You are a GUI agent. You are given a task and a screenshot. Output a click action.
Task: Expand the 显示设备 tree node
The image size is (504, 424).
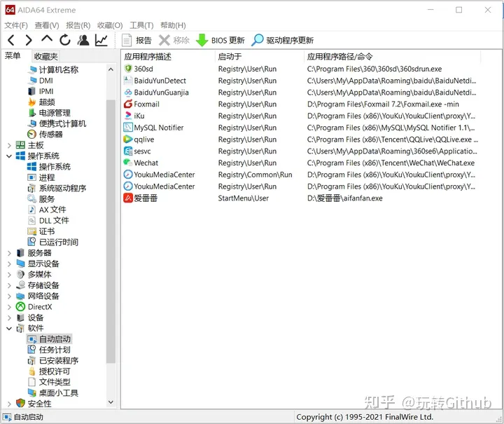pyautogui.click(x=9, y=264)
